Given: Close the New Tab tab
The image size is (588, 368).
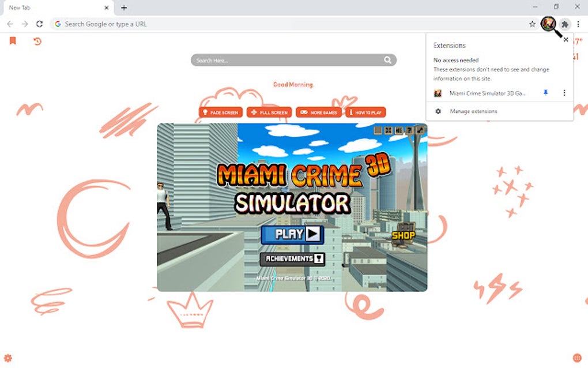Looking at the screenshot, I should pos(107,7).
